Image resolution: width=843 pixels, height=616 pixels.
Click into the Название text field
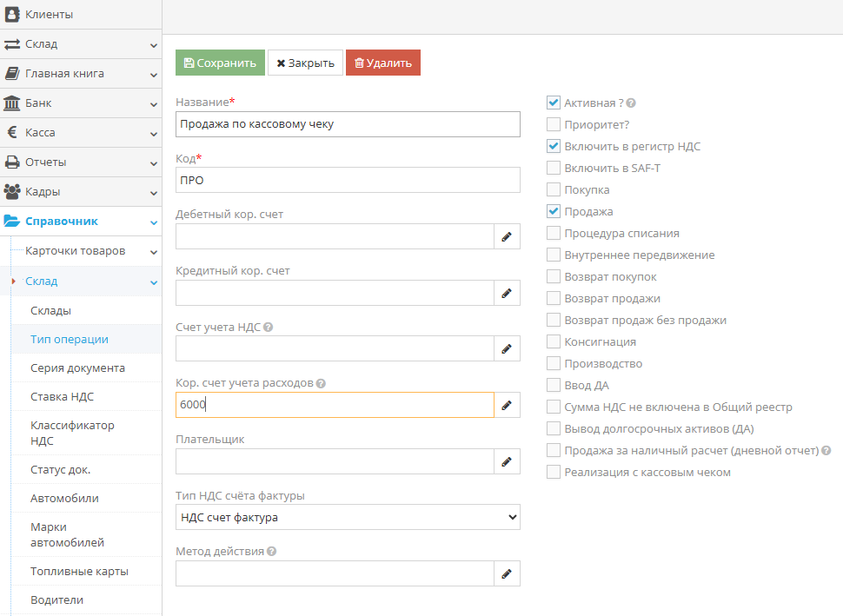tap(348, 124)
